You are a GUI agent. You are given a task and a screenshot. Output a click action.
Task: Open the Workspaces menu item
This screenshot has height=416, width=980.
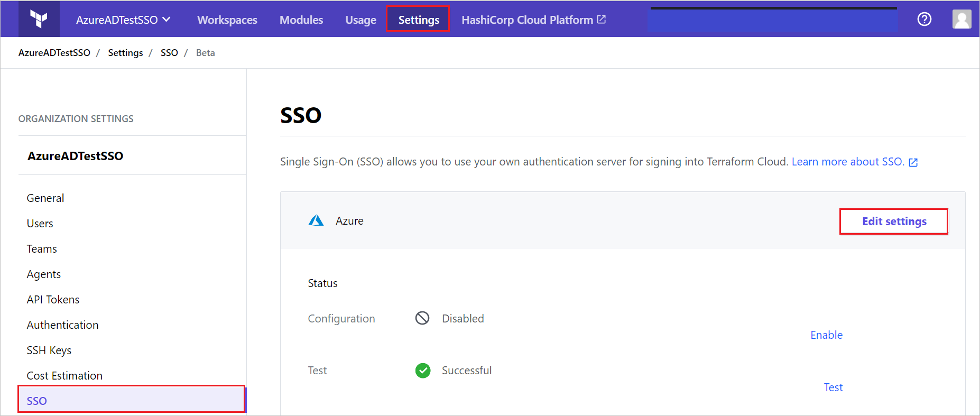click(227, 20)
